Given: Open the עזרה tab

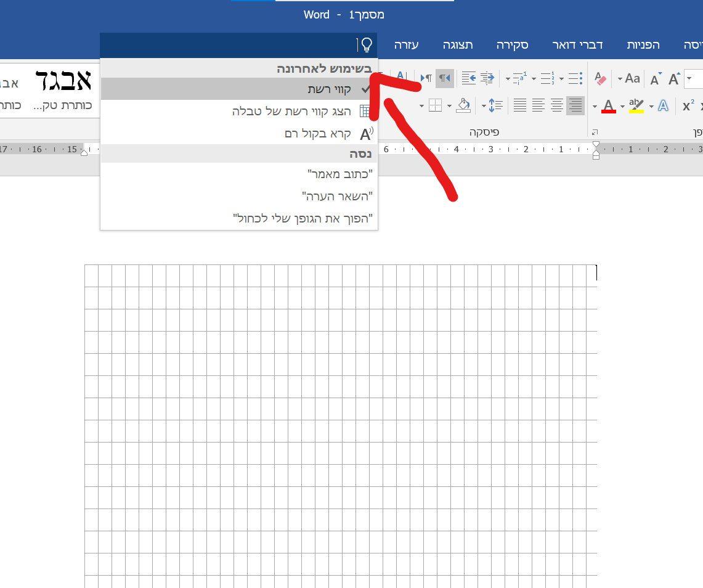Looking at the screenshot, I should click(406, 45).
